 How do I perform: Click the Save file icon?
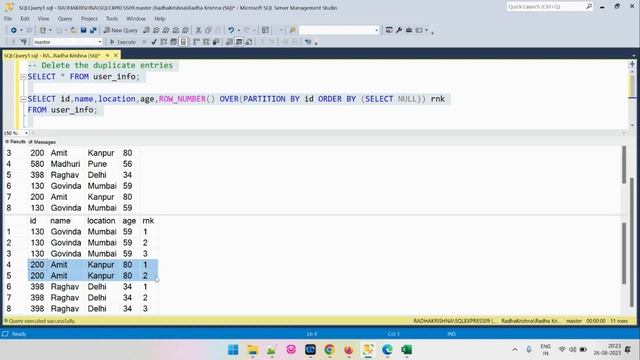[x=83, y=30]
